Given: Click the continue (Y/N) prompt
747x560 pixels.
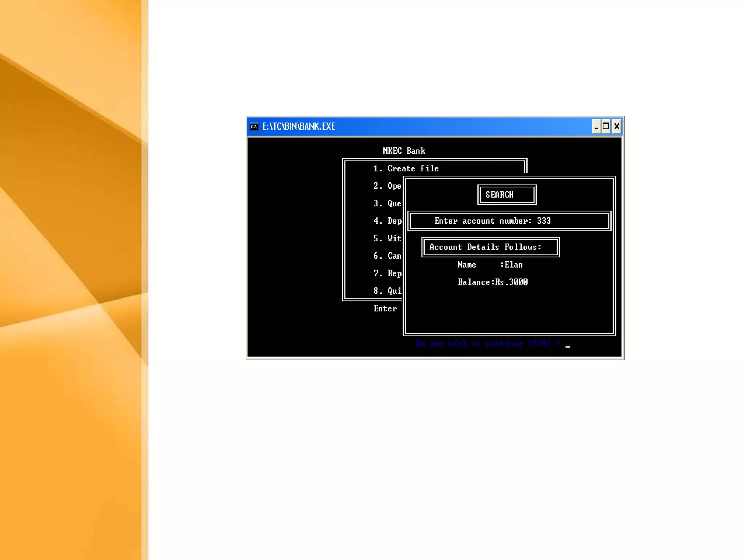Looking at the screenshot, I should [488, 343].
